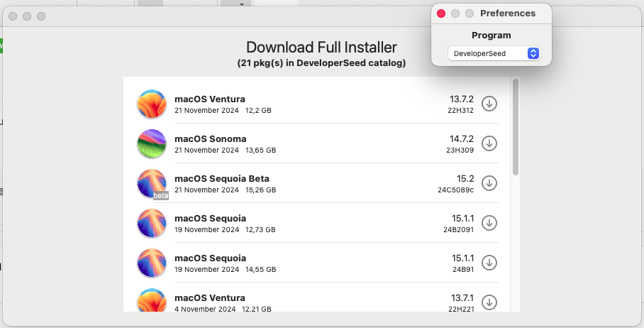Close the main installer window
Screen dimensions: 644x328
point(13,16)
